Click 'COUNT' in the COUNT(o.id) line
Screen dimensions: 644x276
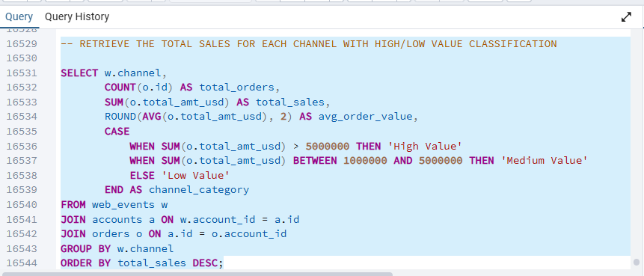(x=120, y=88)
